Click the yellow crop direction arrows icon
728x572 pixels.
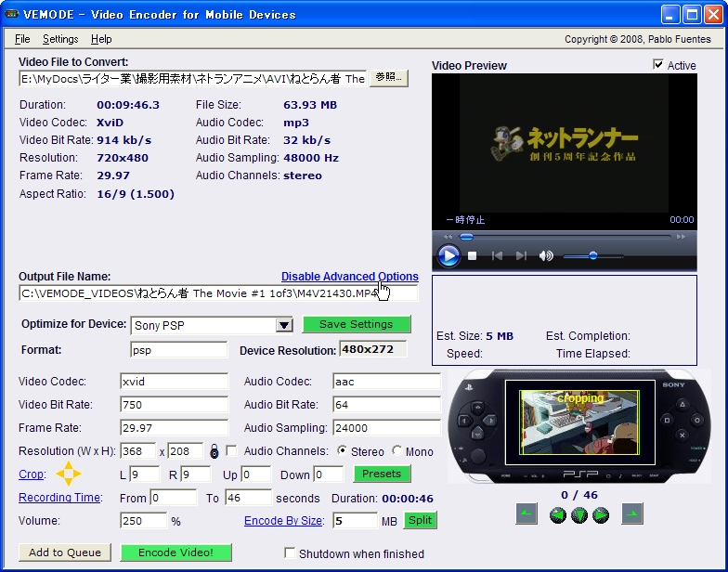tap(69, 474)
